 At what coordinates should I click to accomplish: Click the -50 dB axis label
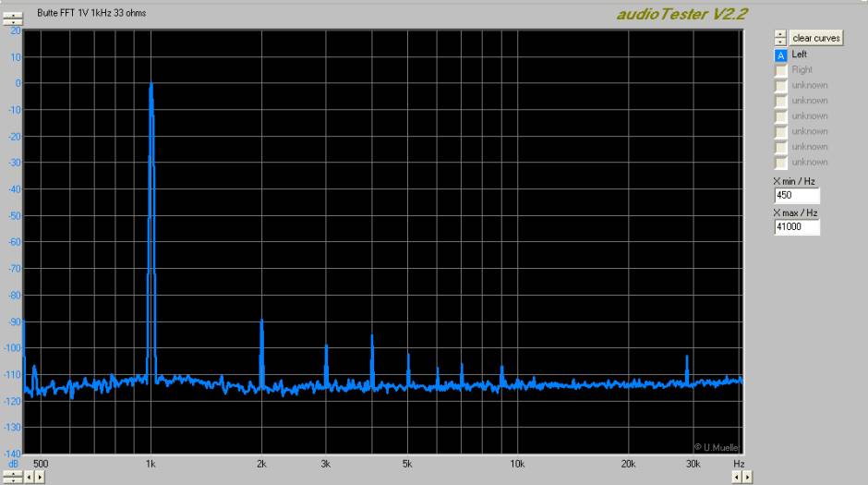click(x=14, y=216)
